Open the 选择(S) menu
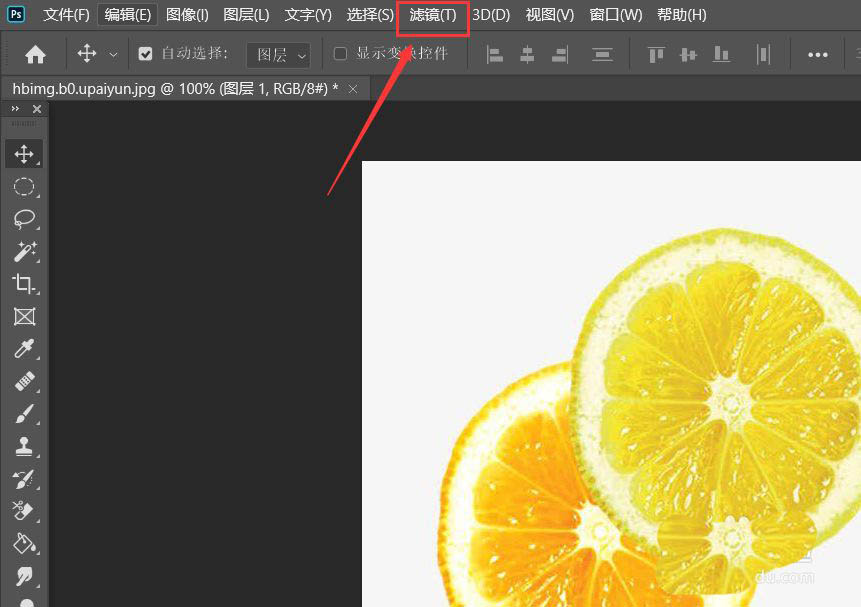Viewport: 861px width, 607px height. [370, 15]
